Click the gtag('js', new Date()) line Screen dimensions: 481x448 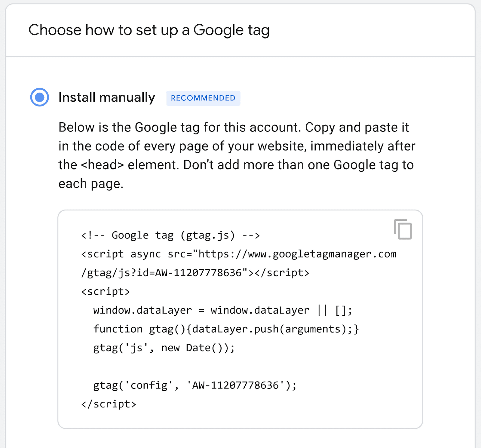point(164,348)
